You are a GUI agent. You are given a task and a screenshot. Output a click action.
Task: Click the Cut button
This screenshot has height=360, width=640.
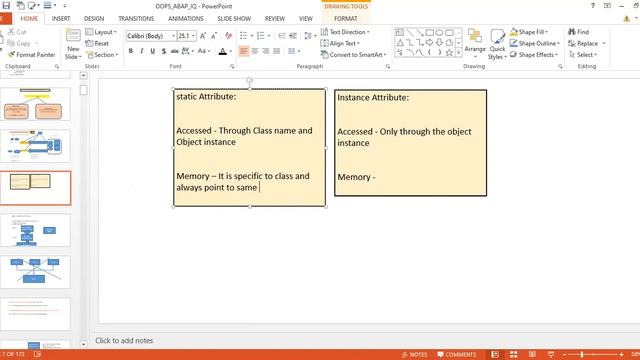(x=17, y=32)
